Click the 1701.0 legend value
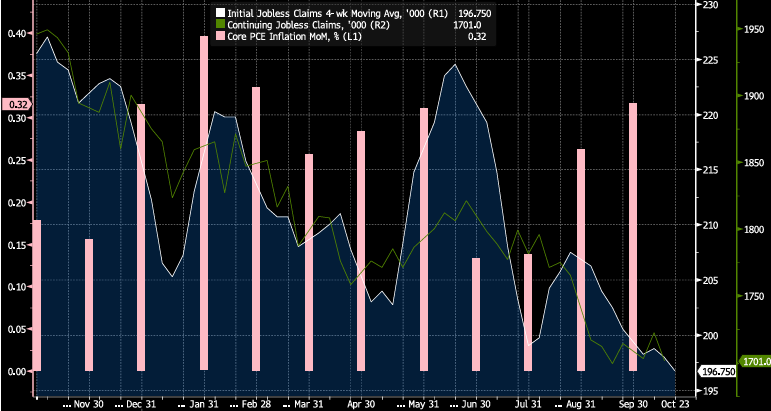Viewport: 771px width, 411px height. tap(469, 24)
